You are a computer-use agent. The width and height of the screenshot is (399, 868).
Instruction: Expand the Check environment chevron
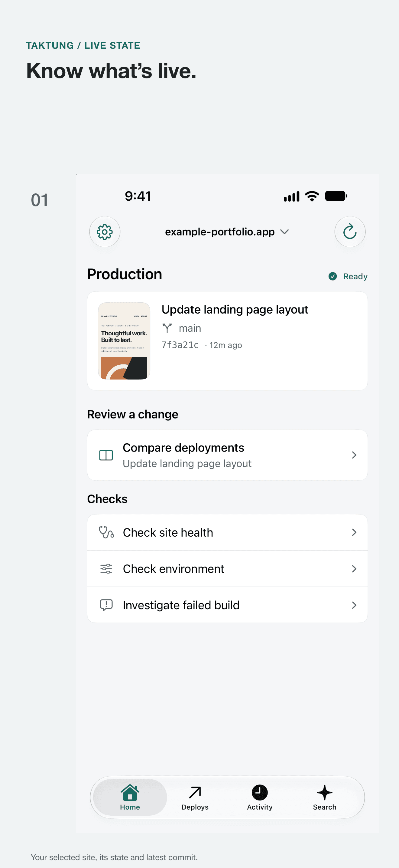point(354,569)
